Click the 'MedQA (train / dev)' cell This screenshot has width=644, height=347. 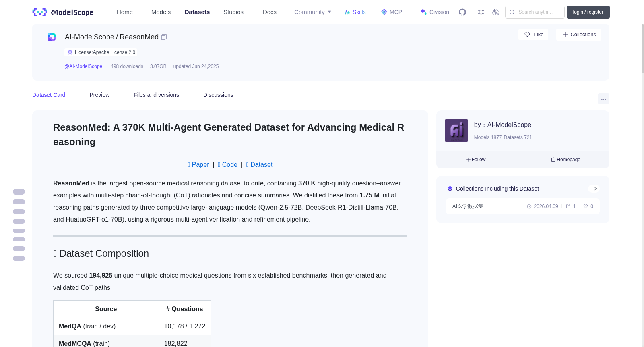click(x=106, y=326)
